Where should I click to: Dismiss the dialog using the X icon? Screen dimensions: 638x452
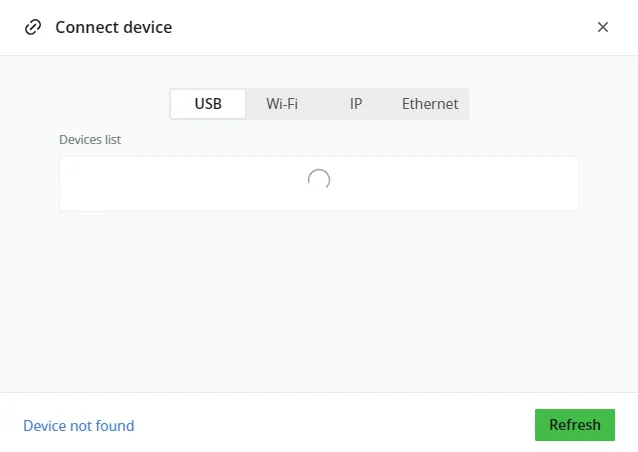coord(603,27)
